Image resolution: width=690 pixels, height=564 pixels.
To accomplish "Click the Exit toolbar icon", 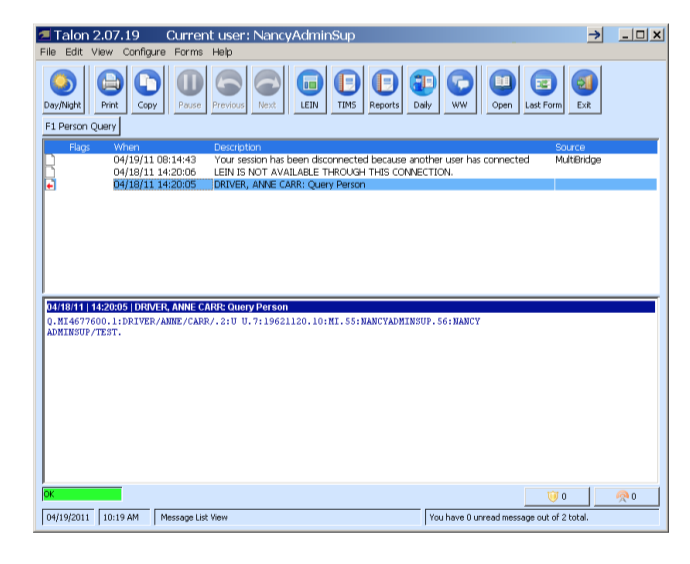I will (585, 90).
